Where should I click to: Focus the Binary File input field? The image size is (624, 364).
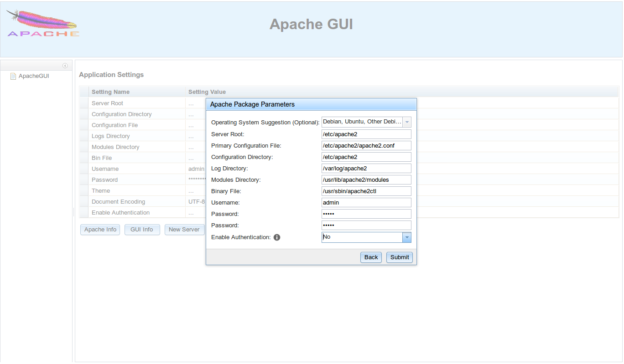(x=366, y=191)
